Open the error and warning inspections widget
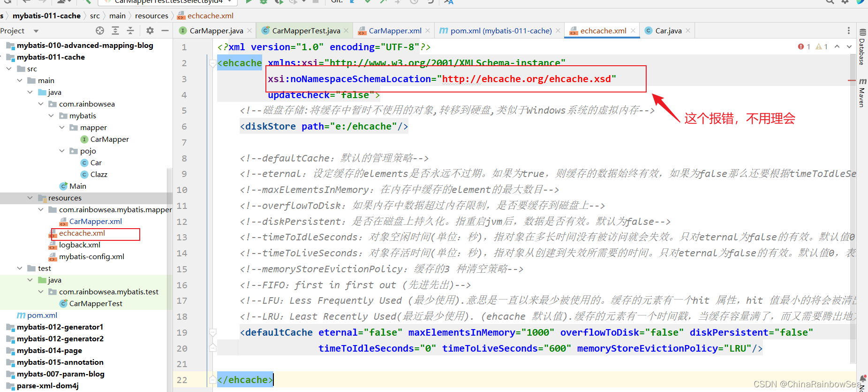 click(813, 46)
